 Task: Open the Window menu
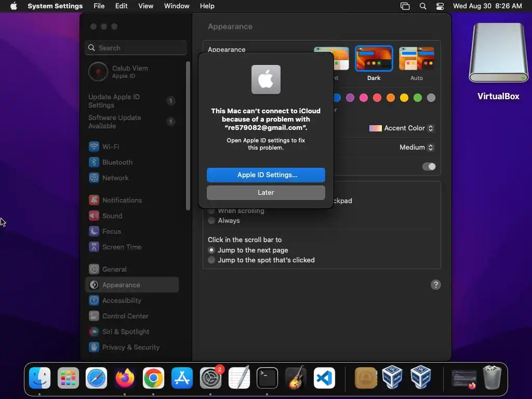(177, 6)
